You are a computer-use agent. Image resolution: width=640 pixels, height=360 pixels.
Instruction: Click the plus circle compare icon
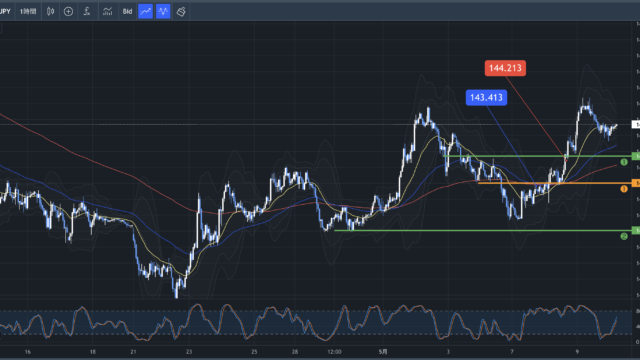pos(68,11)
